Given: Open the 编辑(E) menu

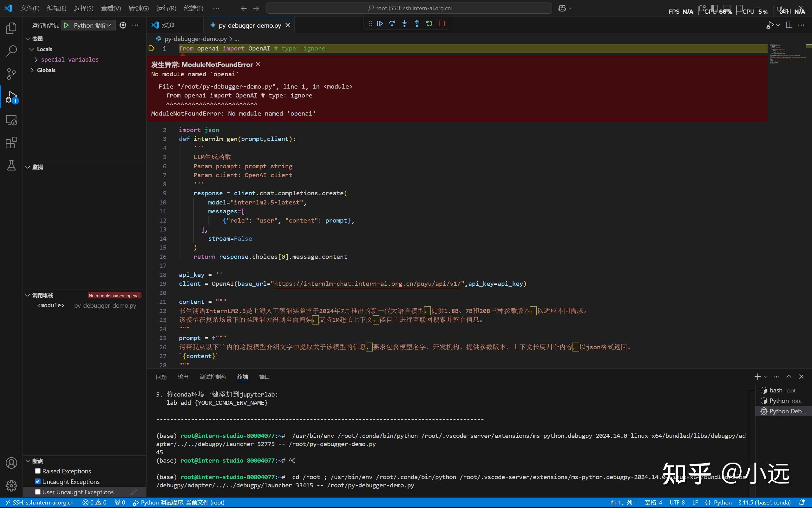Looking at the screenshot, I should 57,8.
